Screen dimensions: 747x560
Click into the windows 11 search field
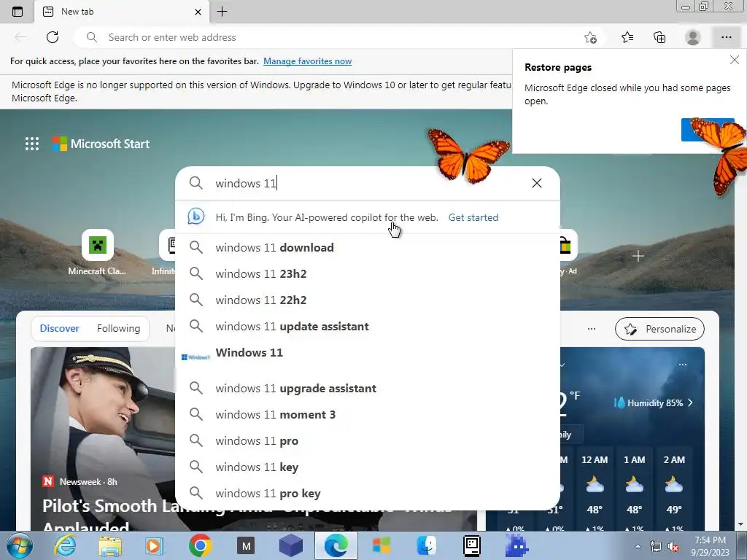(369, 183)
